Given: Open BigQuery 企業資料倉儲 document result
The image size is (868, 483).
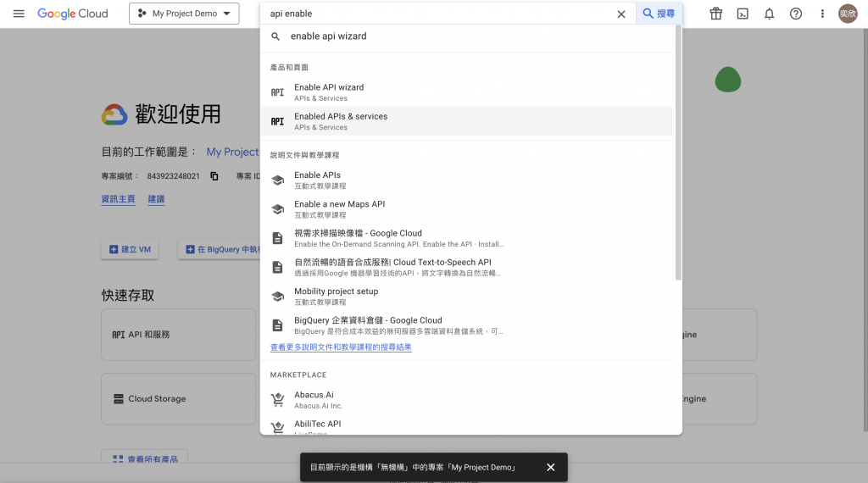Looking at the screenshot, I should pos(466,325).
